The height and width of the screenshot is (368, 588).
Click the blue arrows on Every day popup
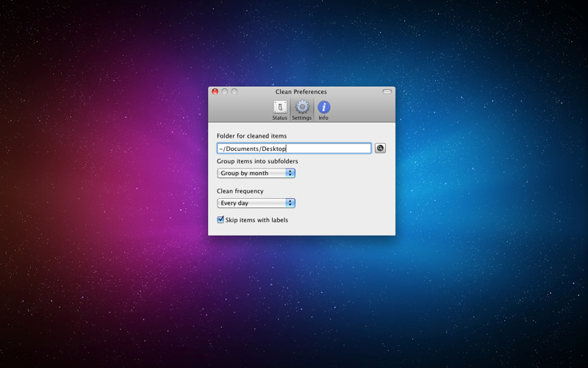[x=290, y=203]
